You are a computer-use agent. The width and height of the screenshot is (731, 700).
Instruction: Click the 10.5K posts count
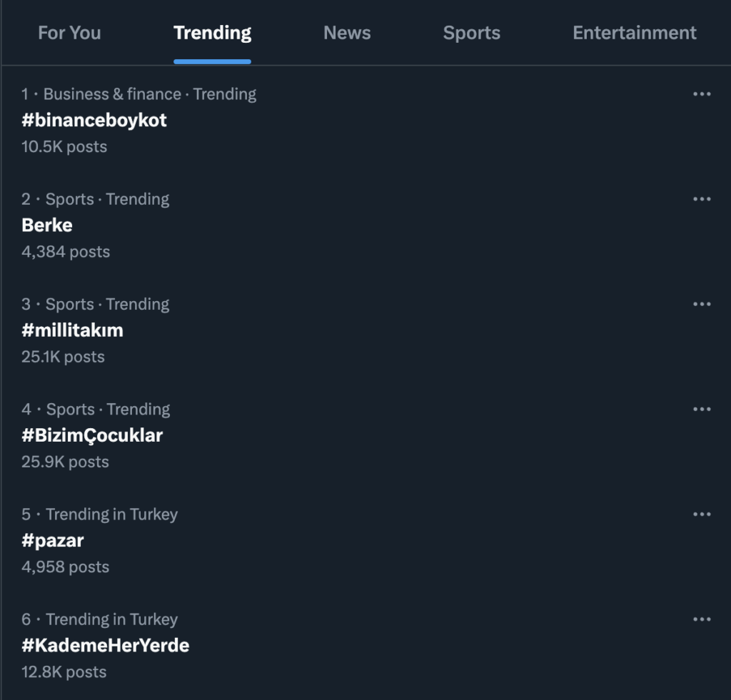click(x=64, y=146)
